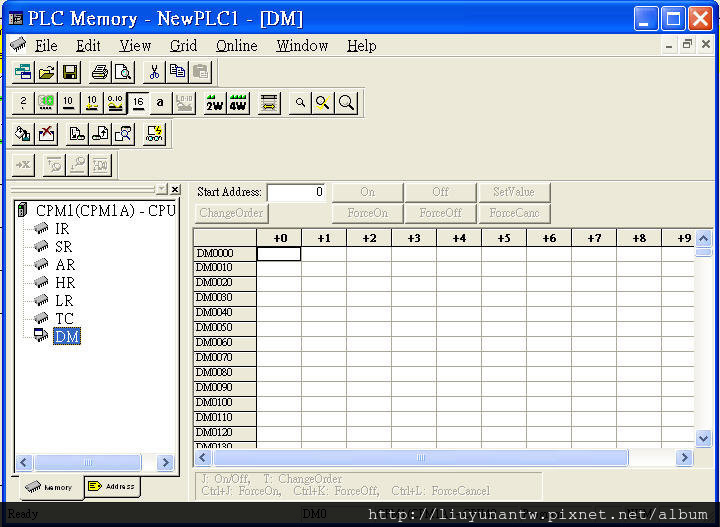The height and width of the screenshot is (527, 720).
Task: Click the On button
Action: 368,192
